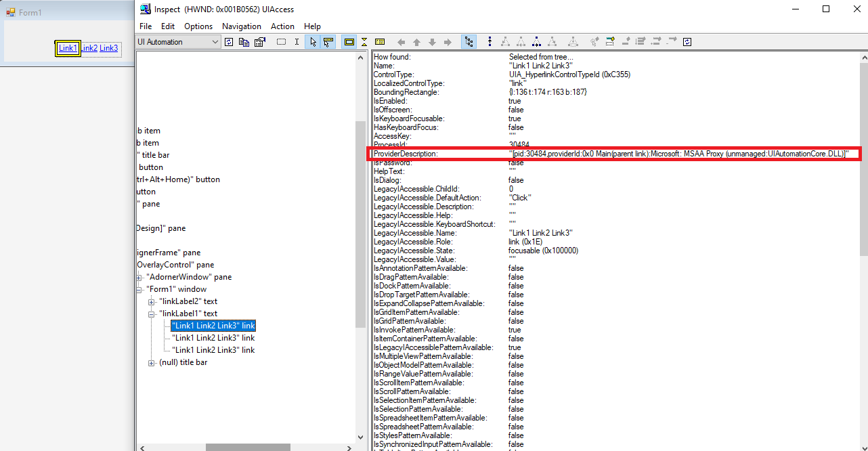Viewport: 868px width, 451px height.
Task: Open the Action menu
Action: pyautogui.click(x=283, y=26)
